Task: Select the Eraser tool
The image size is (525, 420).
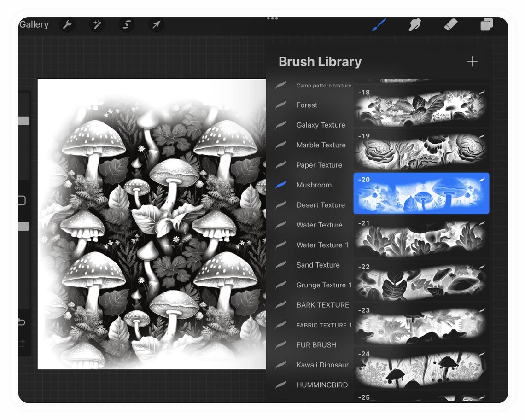Action: click(450, 25)
